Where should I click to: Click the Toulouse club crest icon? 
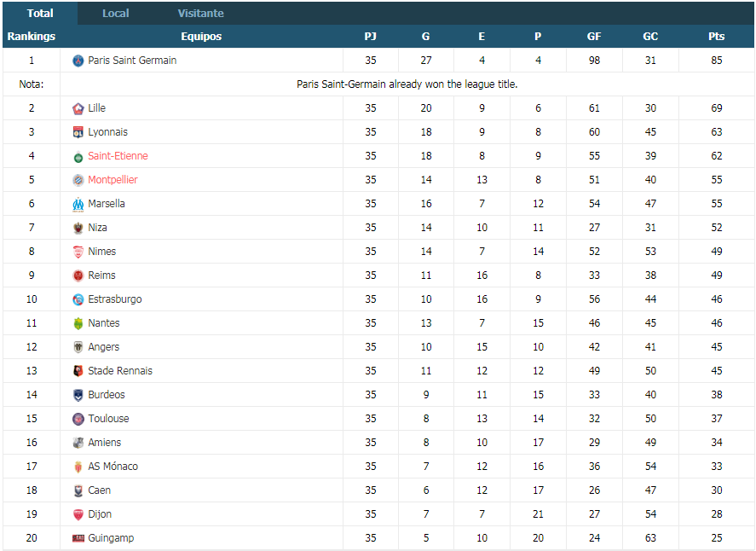coord(78,419)
